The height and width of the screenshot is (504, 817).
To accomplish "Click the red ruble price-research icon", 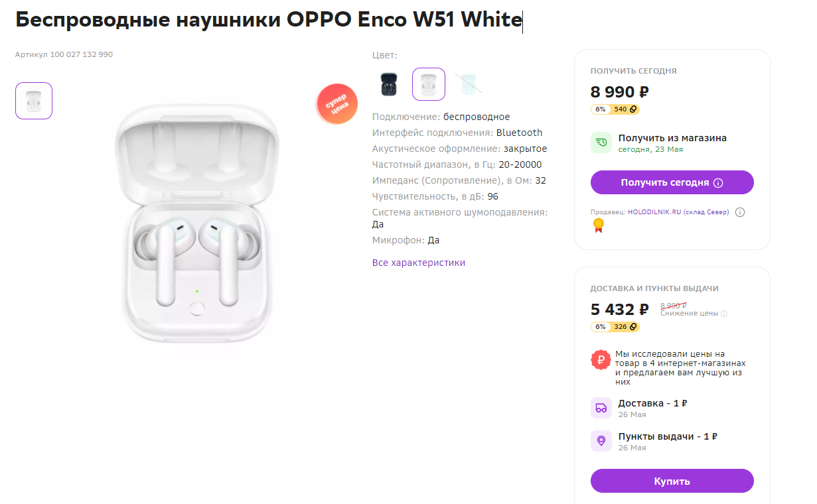I will point(601,360).
